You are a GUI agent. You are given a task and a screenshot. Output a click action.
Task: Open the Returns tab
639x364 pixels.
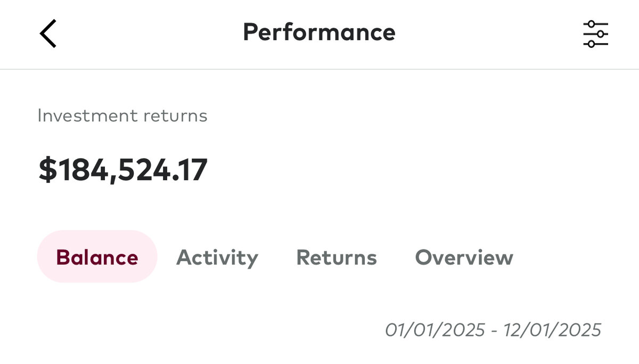coord(336,257)
